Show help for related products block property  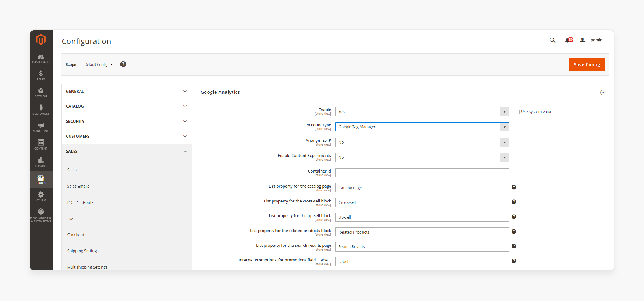(514, 232)
